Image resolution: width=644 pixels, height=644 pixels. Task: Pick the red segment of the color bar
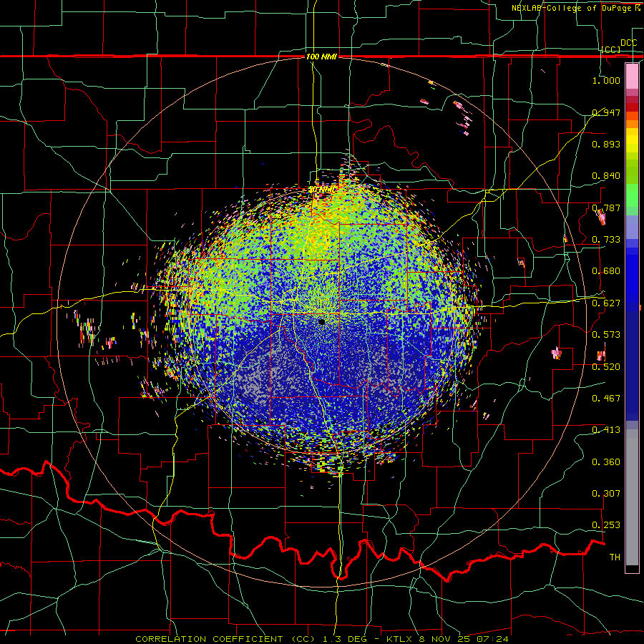pos(632,107)
